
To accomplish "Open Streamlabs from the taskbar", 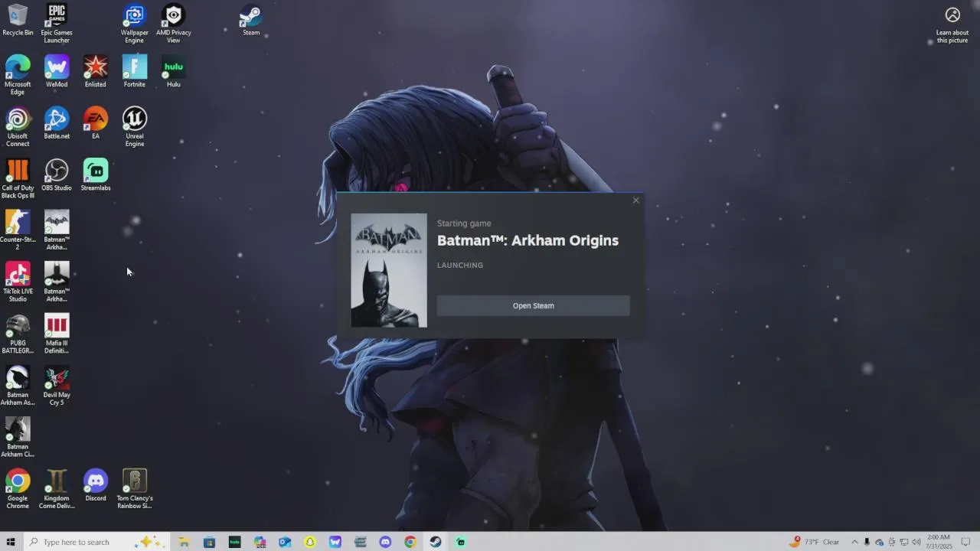I will tap(460, 542).
